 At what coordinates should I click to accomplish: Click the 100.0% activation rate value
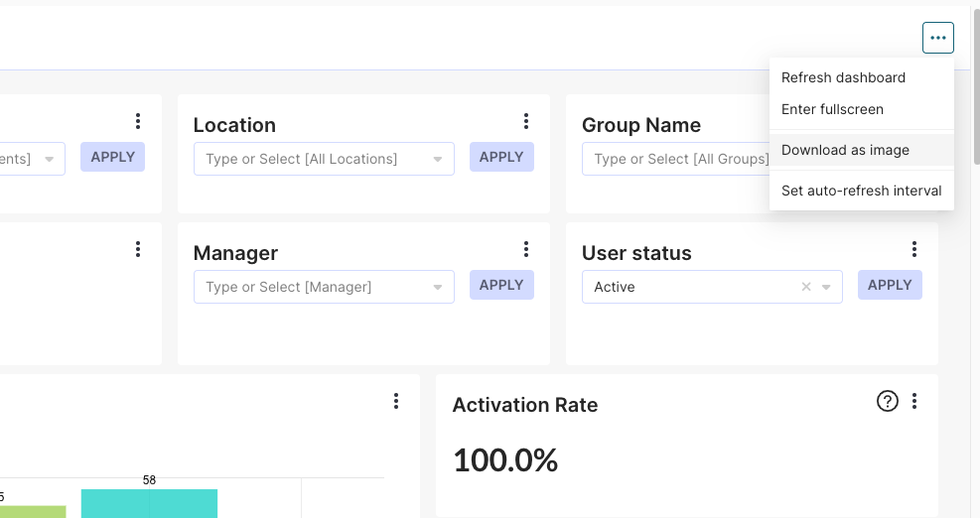[x=505, y=460]
